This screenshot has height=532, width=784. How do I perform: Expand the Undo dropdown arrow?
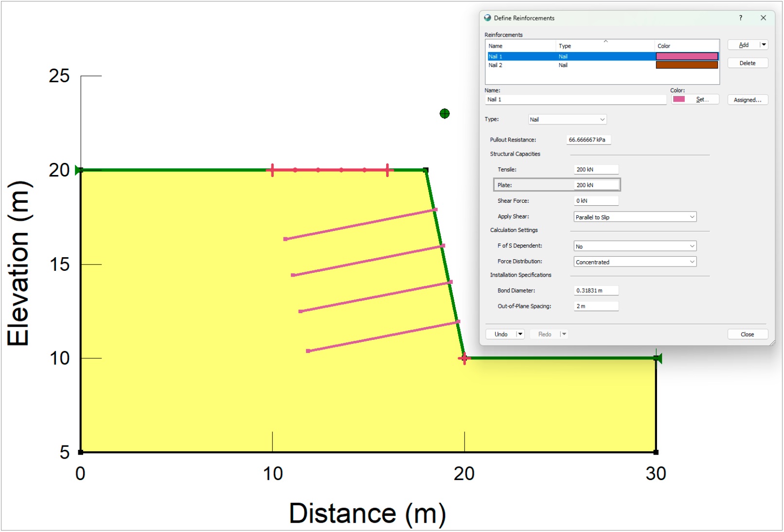[x=520, y=334]
